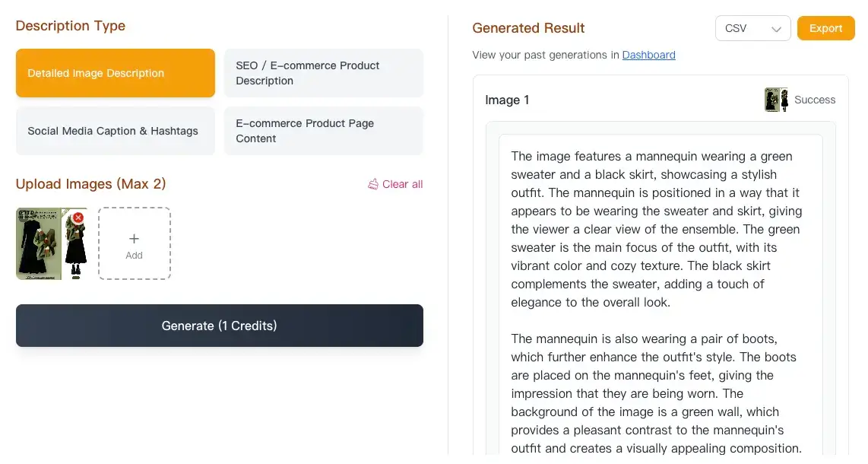Select the Detailed Image Description type
The width and height of the screenshot is (868, 464).
click(x=115, y=73)
